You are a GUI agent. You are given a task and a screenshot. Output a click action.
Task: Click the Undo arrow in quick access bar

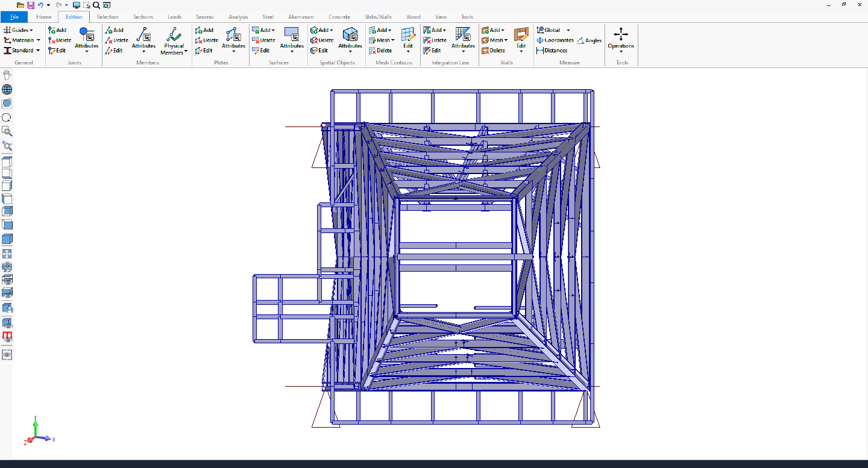coord(39,4)
